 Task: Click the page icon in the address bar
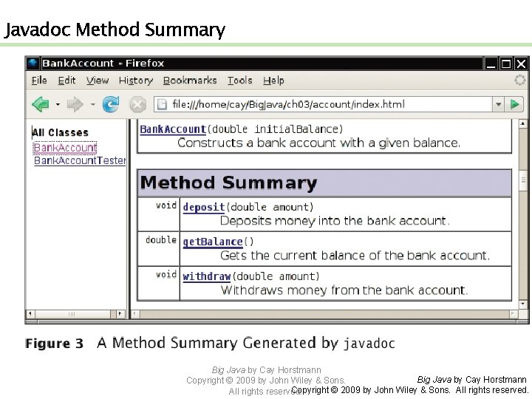162,104
